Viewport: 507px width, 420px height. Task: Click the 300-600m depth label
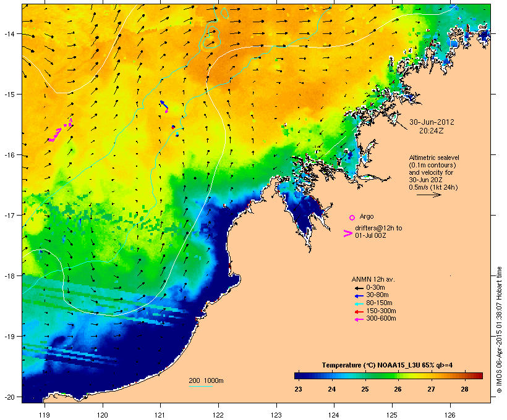pos(381,319)
